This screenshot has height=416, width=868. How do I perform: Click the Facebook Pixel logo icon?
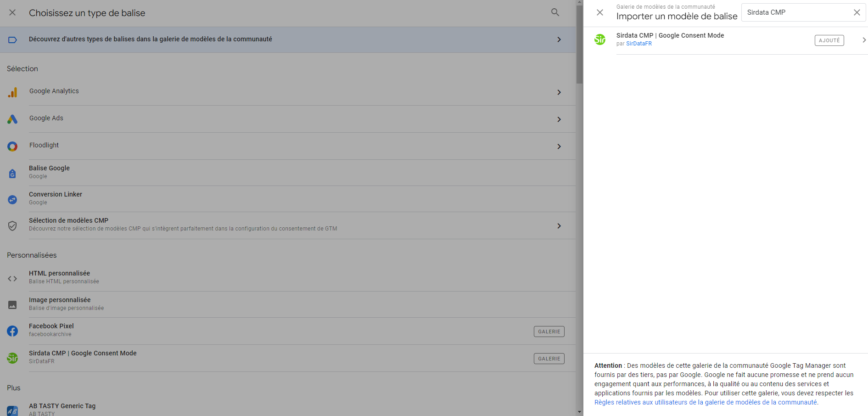click(x=12, y=331)
